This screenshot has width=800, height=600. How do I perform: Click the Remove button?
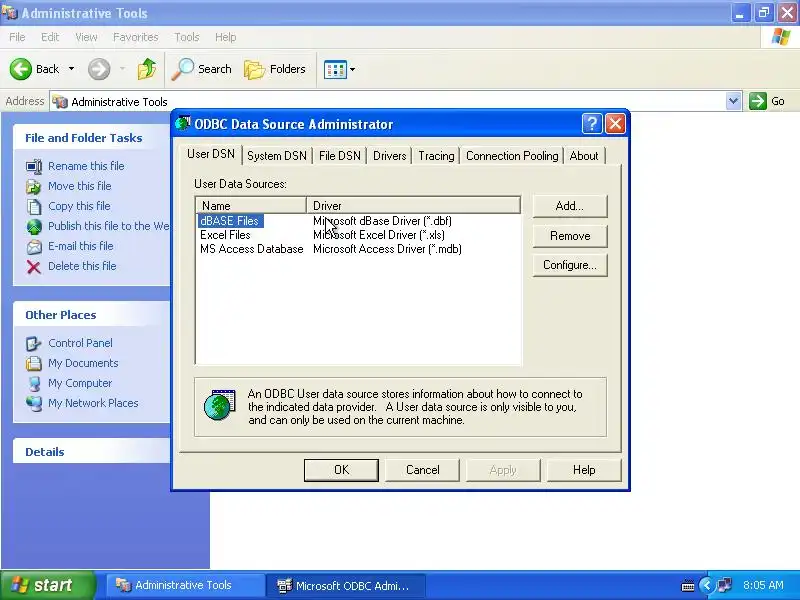coord(570,236)
